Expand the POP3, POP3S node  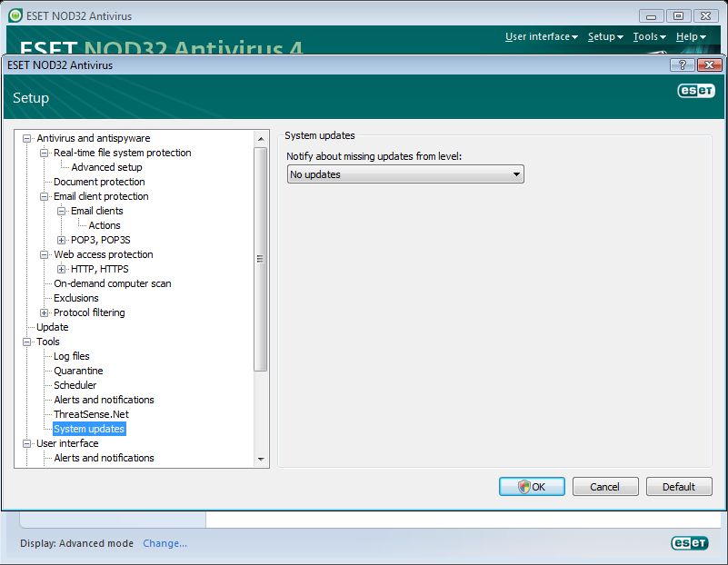click(61, 240)
